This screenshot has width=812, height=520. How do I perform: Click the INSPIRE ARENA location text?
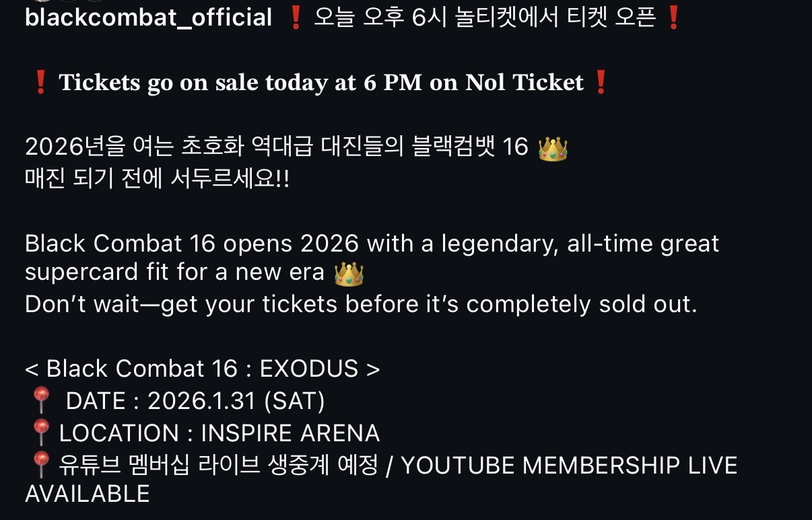[x=290, y=433]
